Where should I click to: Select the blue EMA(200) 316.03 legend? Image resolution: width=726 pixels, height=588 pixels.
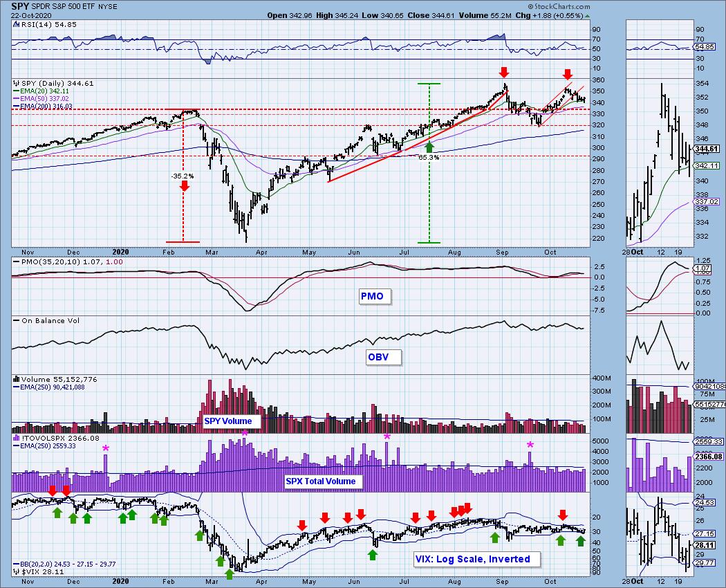43,106
